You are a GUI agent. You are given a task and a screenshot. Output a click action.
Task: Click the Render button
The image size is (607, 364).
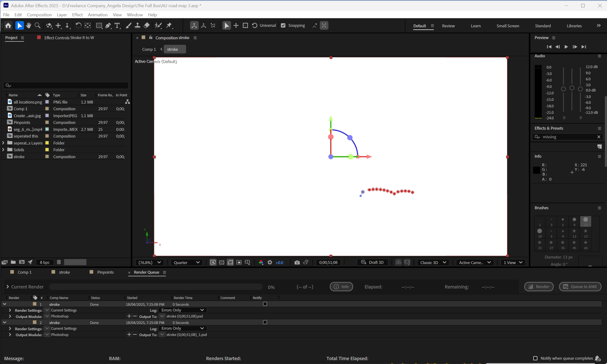coord(539,287)
